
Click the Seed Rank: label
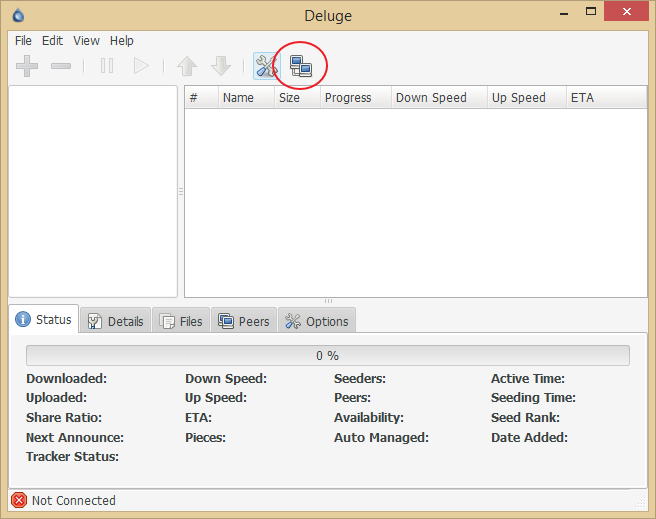pos(525,417)
